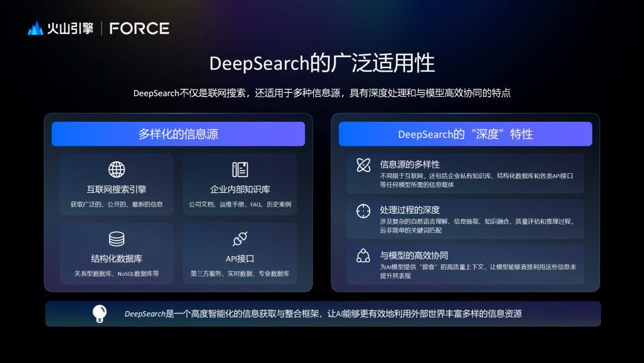Click the description starting 为AI模型提供
The image size is (644, 363).
click(x=478, y=271)
